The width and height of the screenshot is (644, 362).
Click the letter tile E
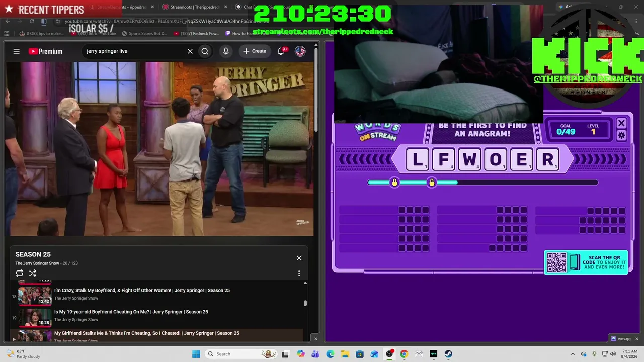pyautogui.click(x=522, y=160)
